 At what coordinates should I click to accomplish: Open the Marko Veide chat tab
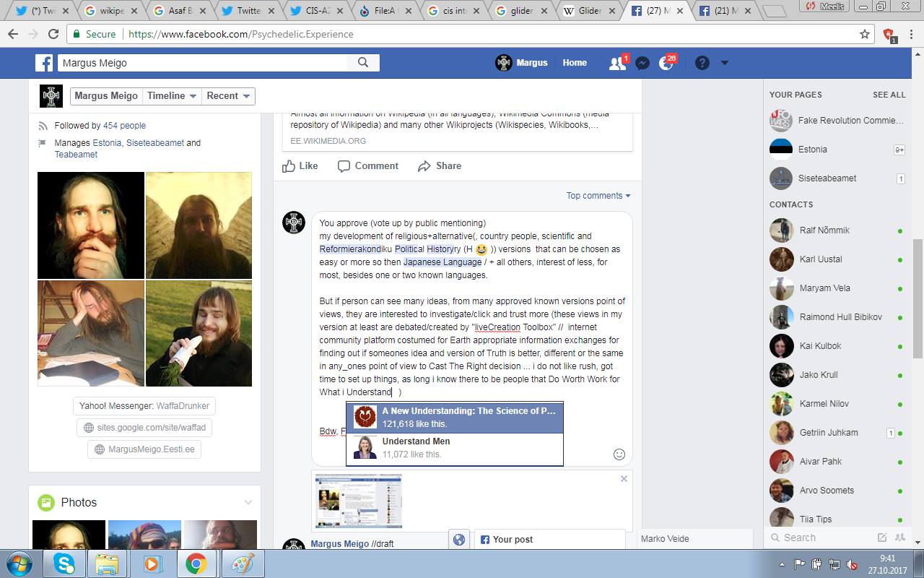pos(695,539)
